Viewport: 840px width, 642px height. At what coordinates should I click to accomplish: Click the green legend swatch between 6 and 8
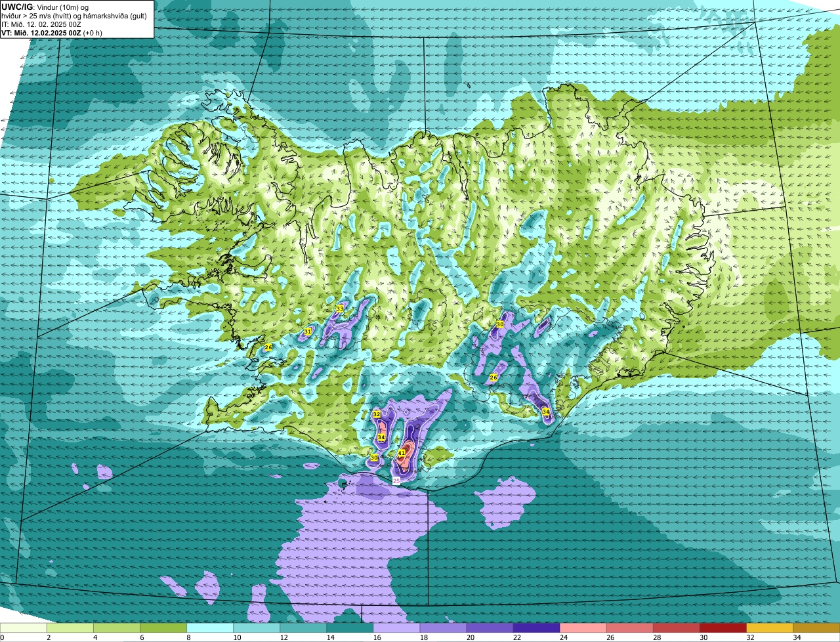click(x=163, y=628)
